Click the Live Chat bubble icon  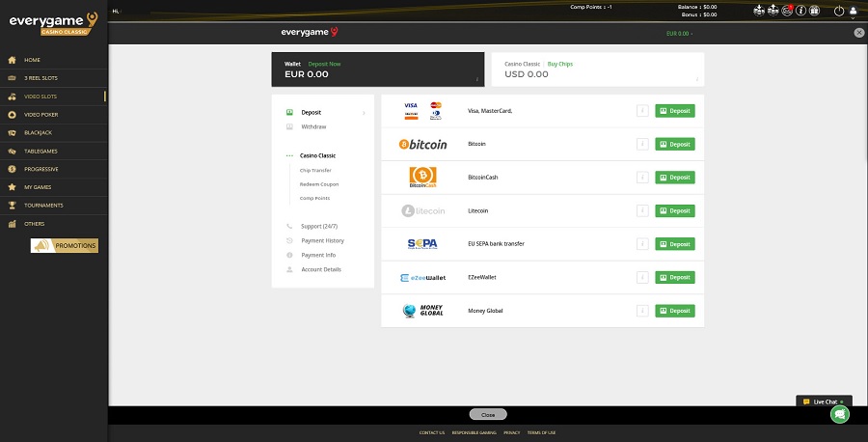(839, 414)
